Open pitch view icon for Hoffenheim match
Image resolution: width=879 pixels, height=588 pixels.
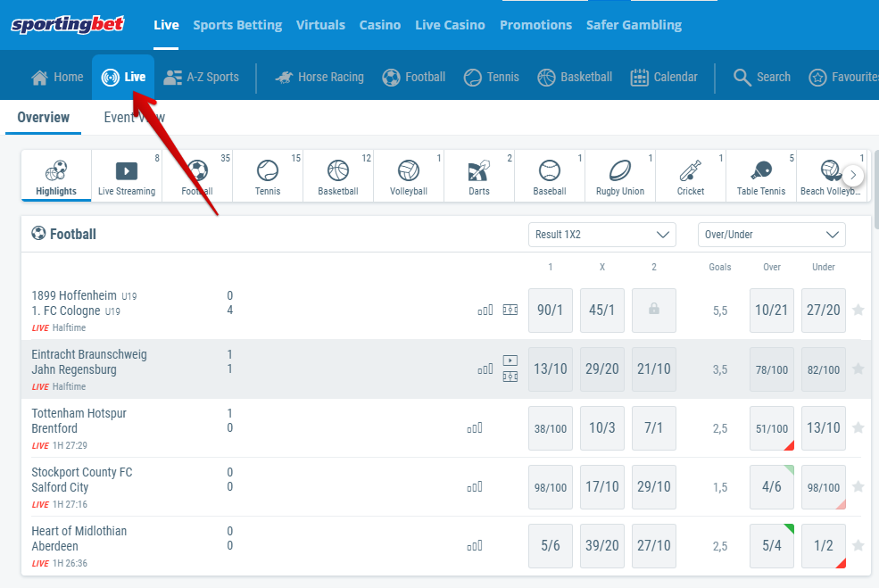(510, 310)
